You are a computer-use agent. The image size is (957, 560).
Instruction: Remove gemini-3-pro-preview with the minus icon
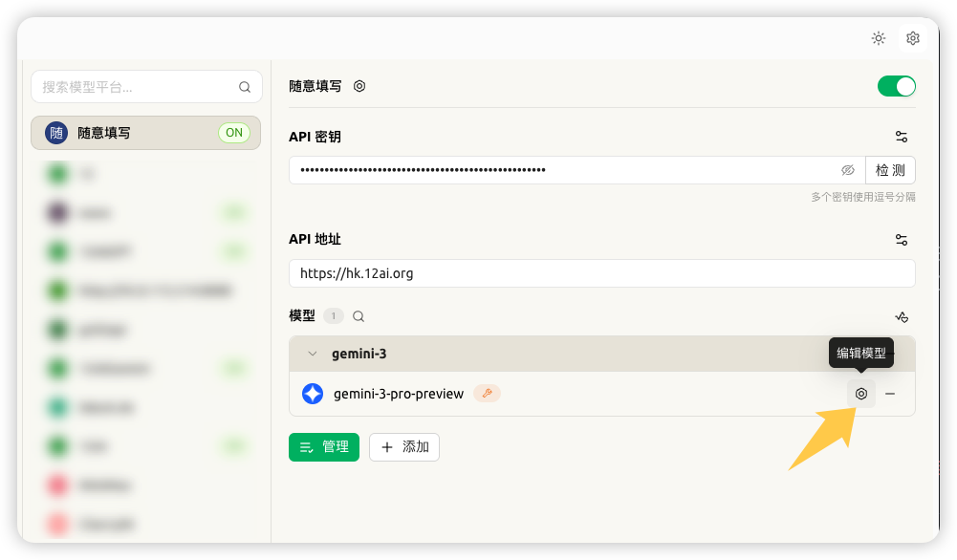(890, 394)
